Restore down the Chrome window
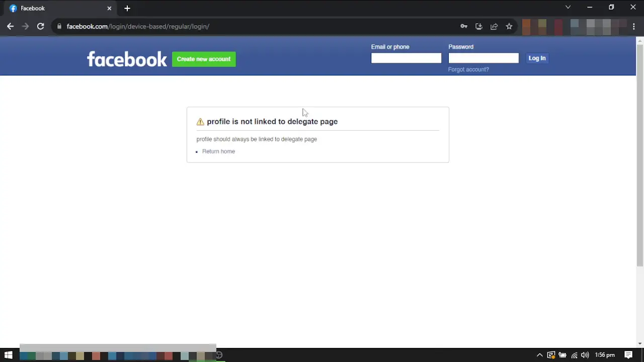Viewport: 644px width, 362px height. [x=611, y=7]
